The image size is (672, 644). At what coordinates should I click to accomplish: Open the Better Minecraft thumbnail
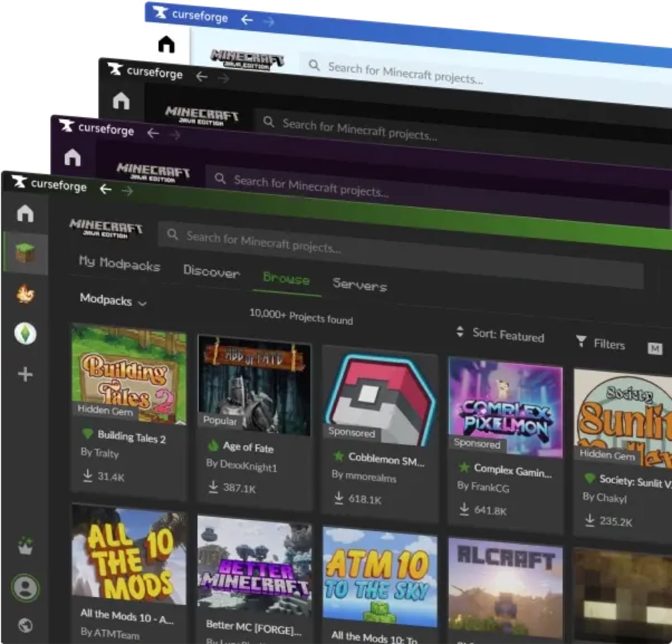pos(254,566)
